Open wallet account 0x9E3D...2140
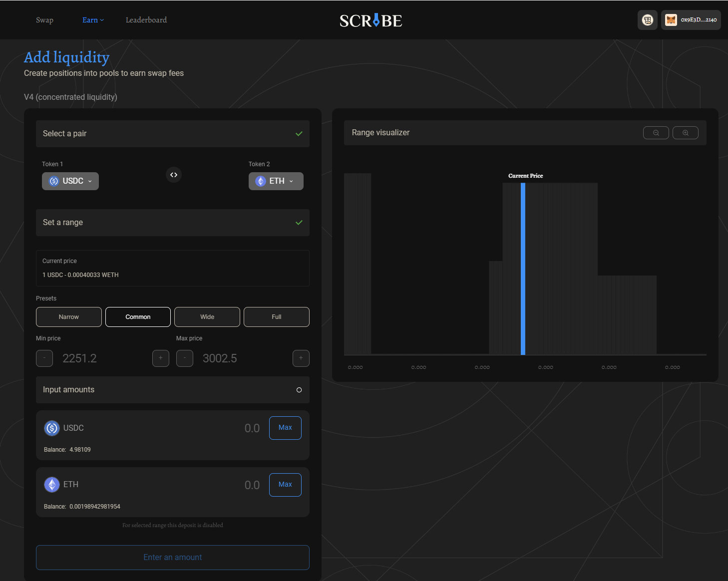This screenshot has width=728, height=581. [691, 20]
